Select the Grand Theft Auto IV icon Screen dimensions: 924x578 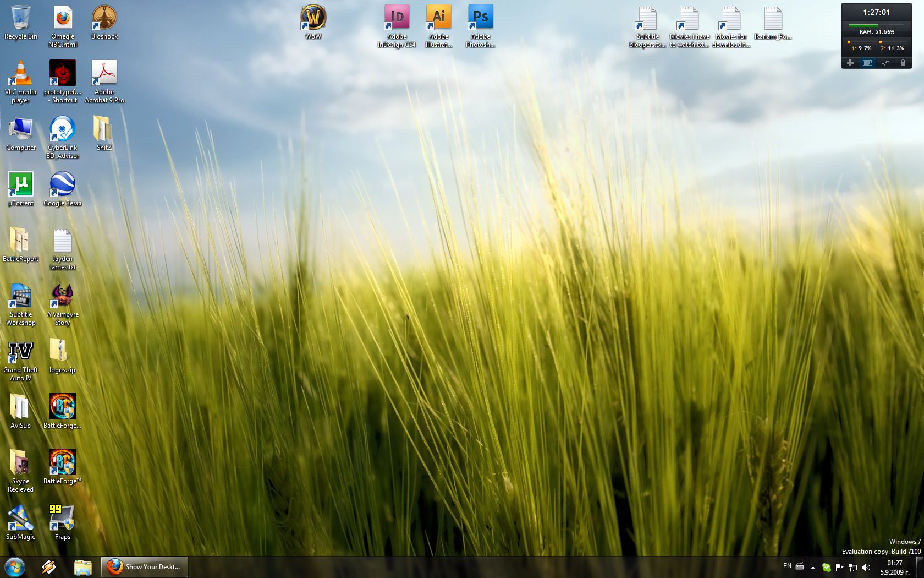coord(20,352)
